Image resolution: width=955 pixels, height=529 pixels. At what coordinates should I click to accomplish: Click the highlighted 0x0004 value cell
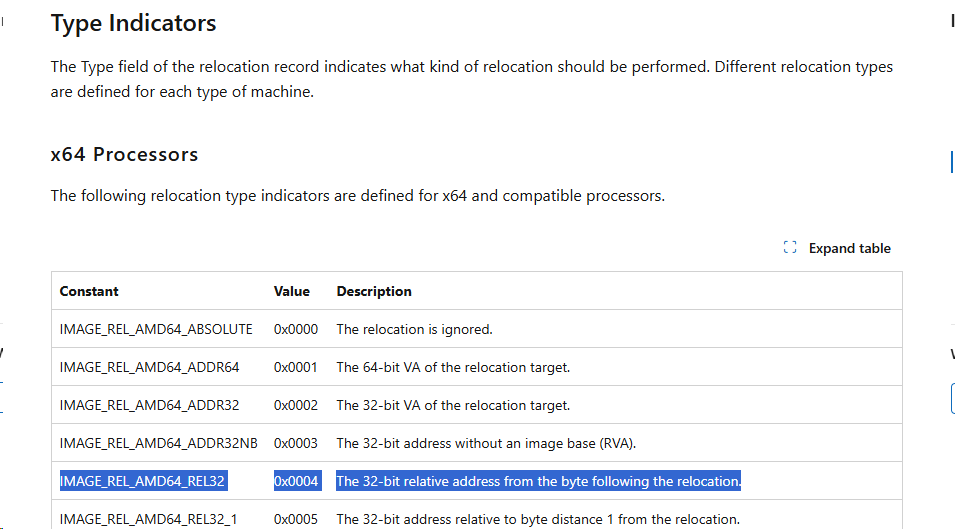(296, 481)
